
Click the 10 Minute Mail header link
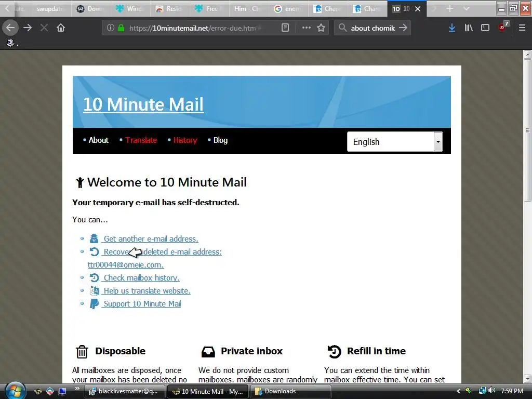pyautogui.click(x=143, y=104)
